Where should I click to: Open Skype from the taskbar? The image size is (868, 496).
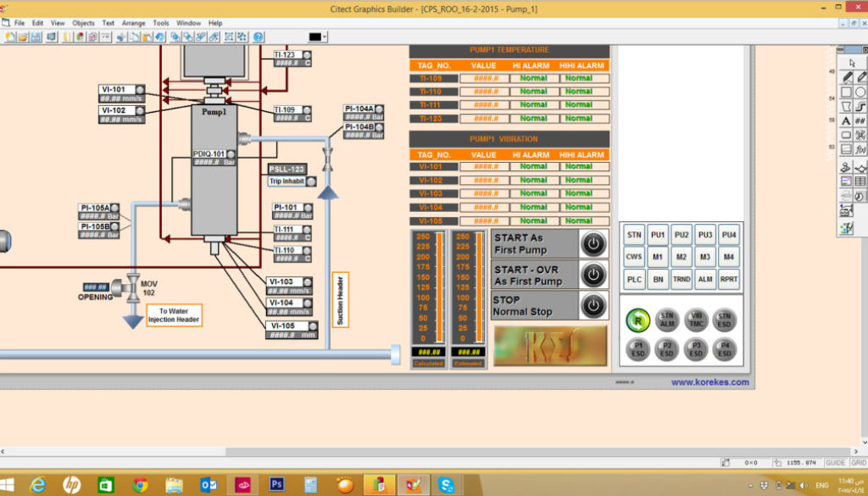coord(446,485)
